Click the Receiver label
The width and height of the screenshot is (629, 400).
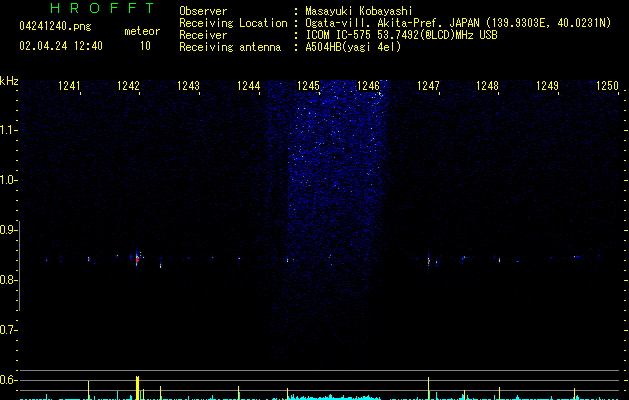tap(203, 35)
